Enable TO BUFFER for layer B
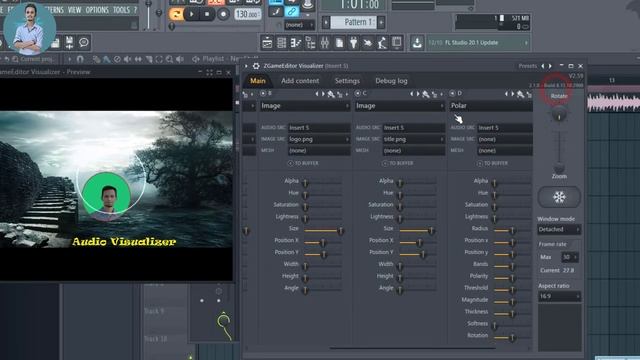 coord(303,163)
